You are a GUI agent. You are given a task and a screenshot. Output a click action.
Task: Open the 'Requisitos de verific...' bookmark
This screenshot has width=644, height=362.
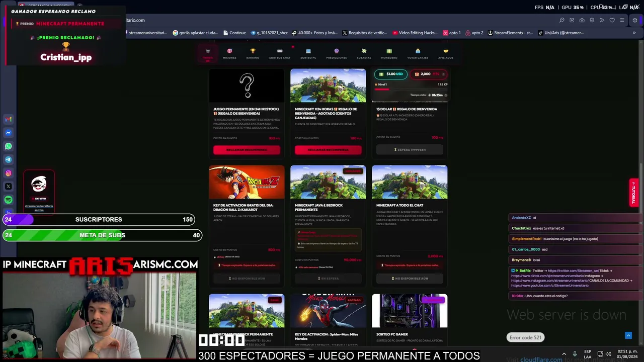tap(365, 33)
